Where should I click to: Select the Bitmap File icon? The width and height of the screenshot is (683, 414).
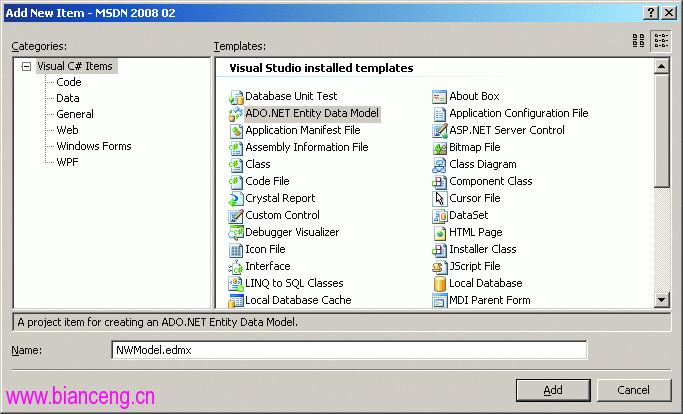tap(440, 147)
